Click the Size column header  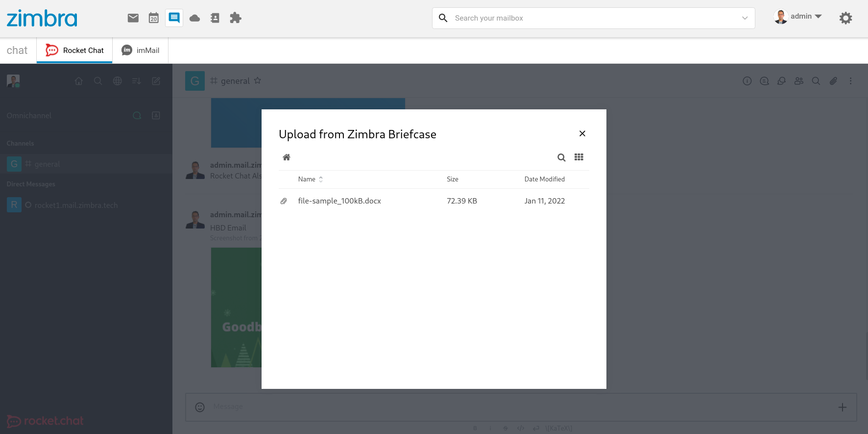tap(453, 179)
